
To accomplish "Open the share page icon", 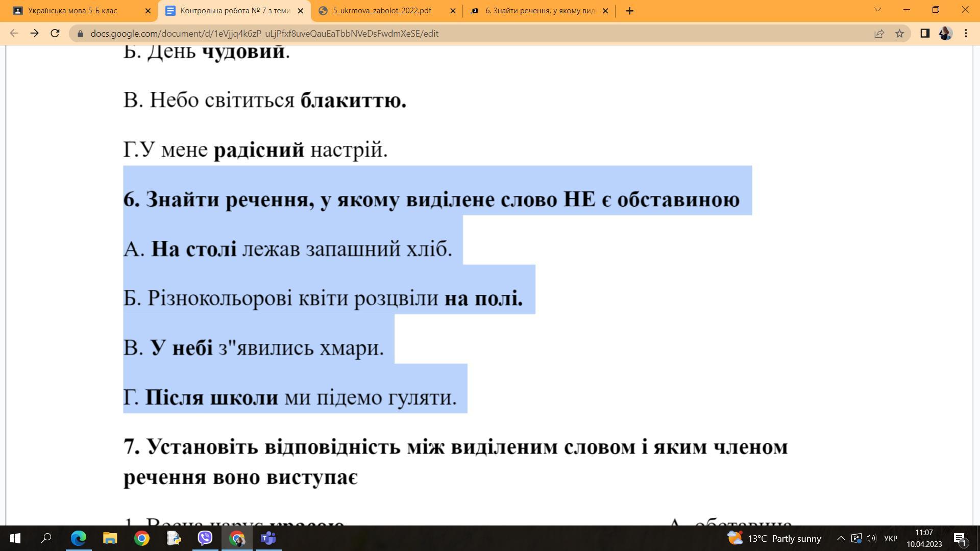I will 879,34.
